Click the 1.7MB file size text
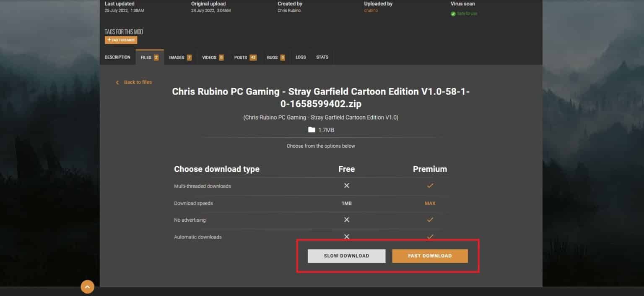Screen dimensions: 644x296 tap(326, 130)
